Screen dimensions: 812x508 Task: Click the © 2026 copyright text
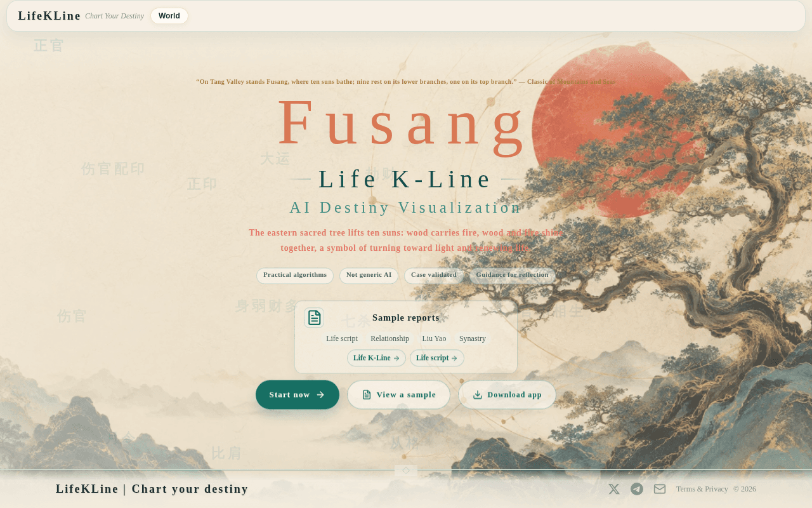point(745,489)
